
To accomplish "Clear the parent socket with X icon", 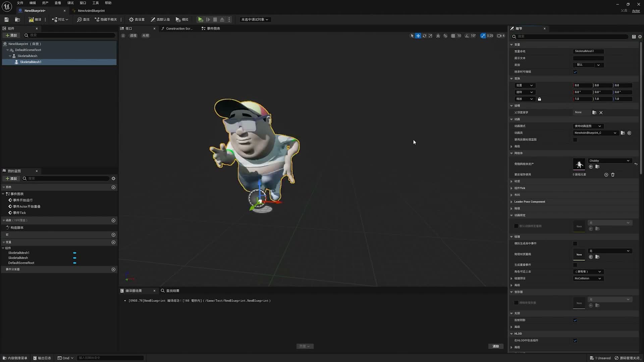I will click(601, 113).
